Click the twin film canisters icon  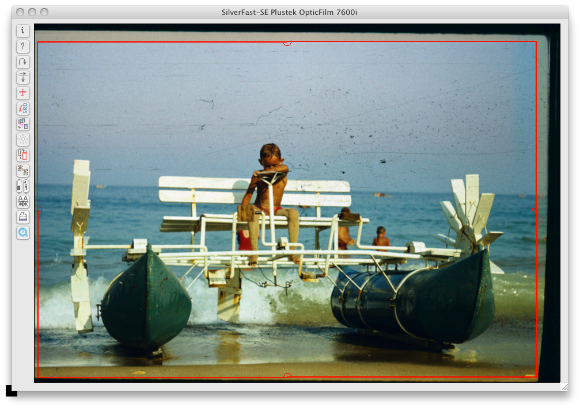pyautogui.click(x=23, y=186)
